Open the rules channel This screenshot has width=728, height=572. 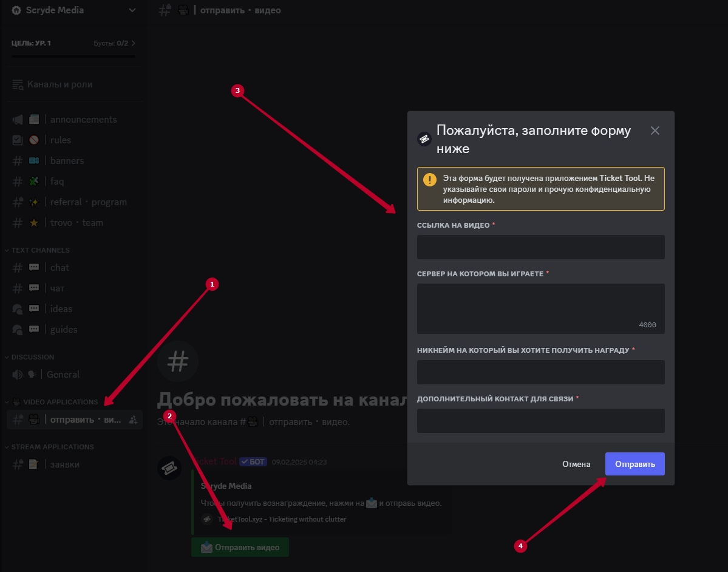(61, 140)
